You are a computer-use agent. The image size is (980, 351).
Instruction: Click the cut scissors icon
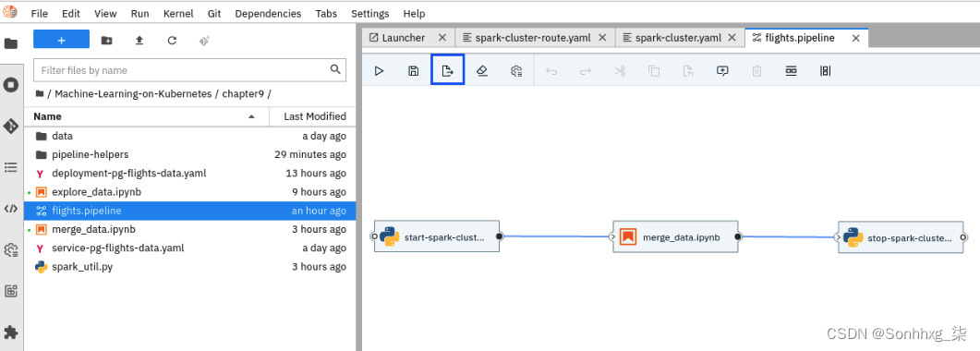point(620,70)
